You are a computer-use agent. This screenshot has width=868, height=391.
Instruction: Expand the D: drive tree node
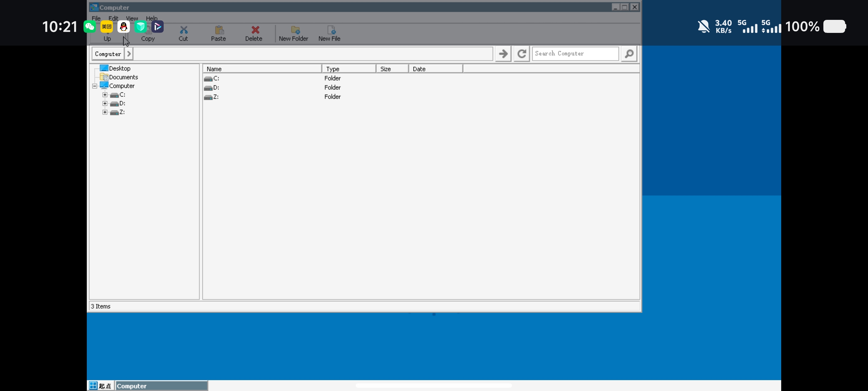[105, 104]
